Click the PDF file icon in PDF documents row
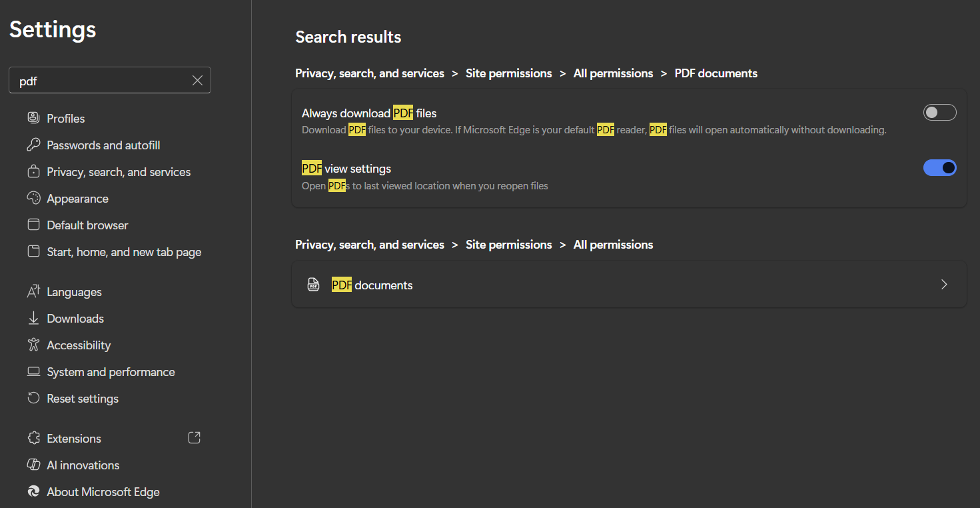980x508 pixels. [313, 285]
